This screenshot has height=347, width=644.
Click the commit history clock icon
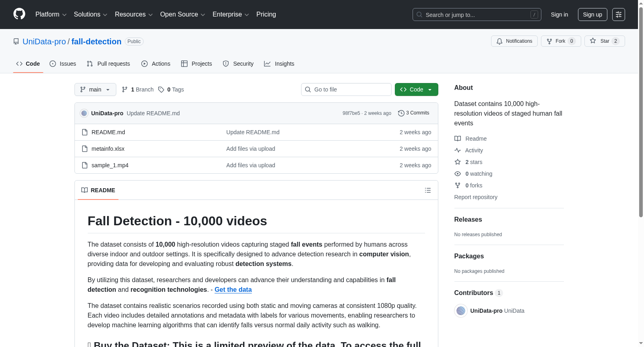click(401, 113)
